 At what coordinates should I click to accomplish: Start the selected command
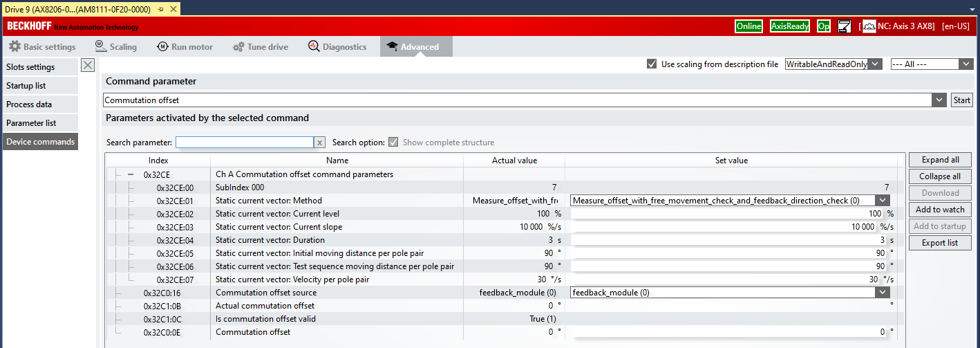[x=962, y=100]
